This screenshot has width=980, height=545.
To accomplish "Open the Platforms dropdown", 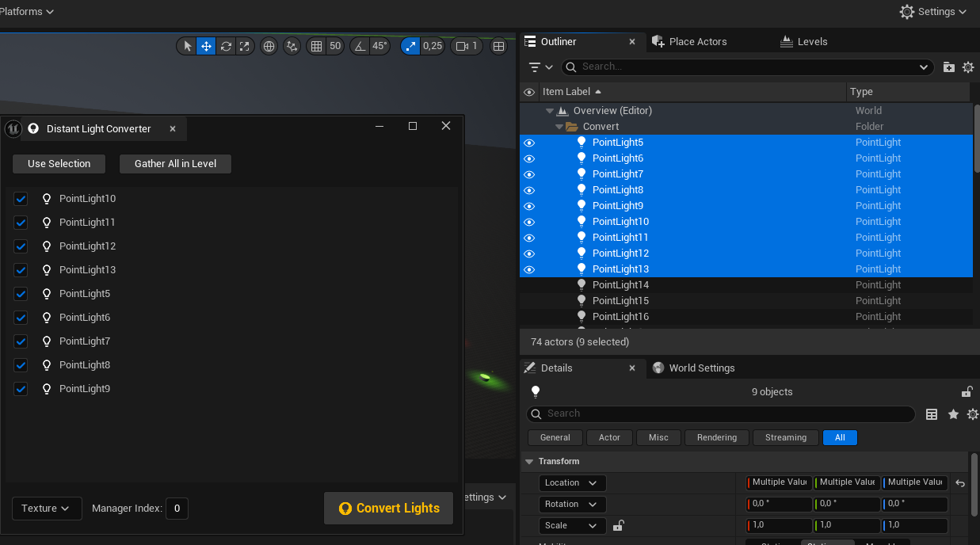I will click(x=27, y=12).
